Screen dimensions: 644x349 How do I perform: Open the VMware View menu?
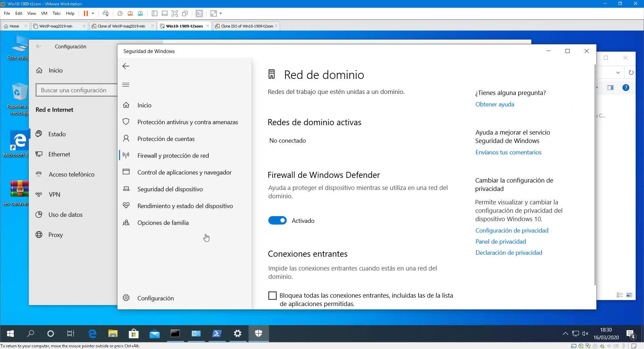(32, 13)
